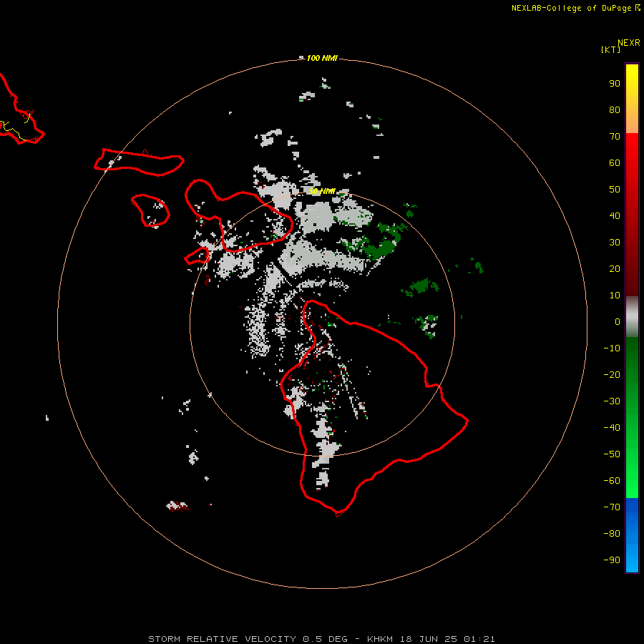The width and height of the screenshot is (644, 644).
Task: Click the -30 value on the velocity scale
Action: (612, 401)
